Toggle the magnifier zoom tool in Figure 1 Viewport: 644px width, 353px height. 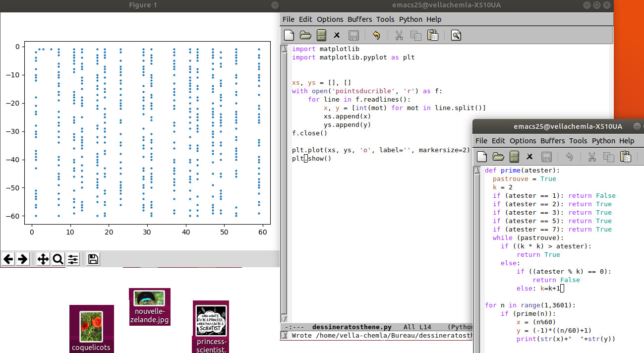point(58,259)
